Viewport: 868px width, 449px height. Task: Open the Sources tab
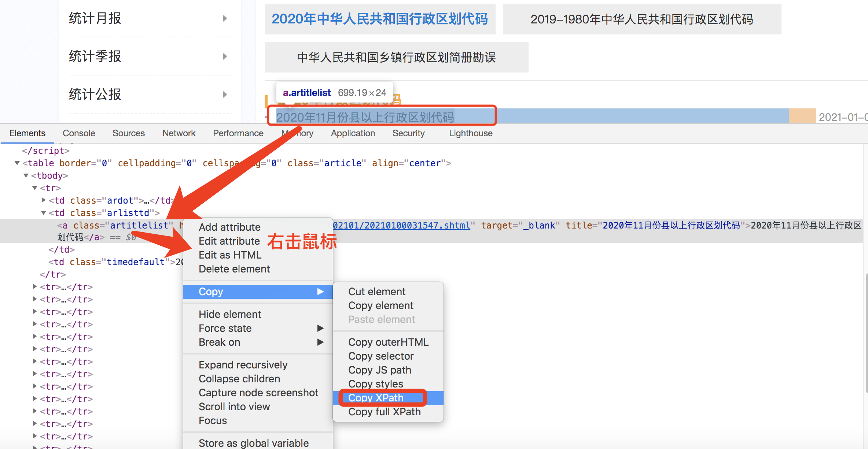(129, 133)
